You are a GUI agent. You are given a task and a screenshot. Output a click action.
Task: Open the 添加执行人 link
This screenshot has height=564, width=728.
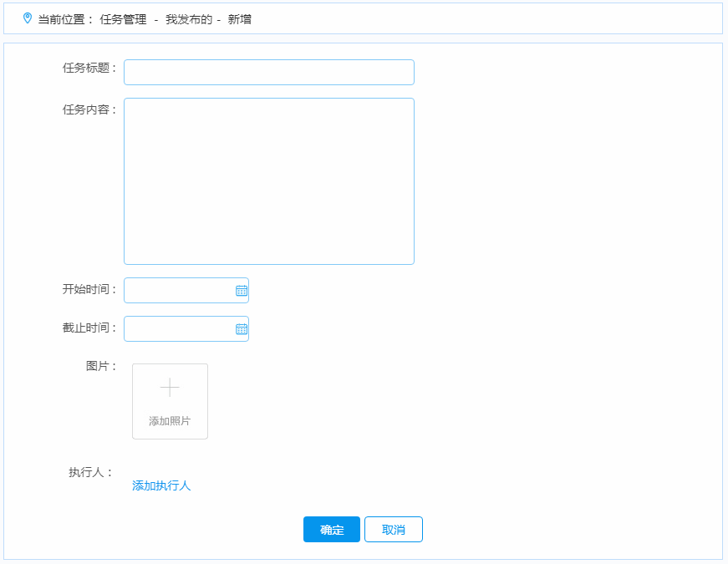click(161, 485)
